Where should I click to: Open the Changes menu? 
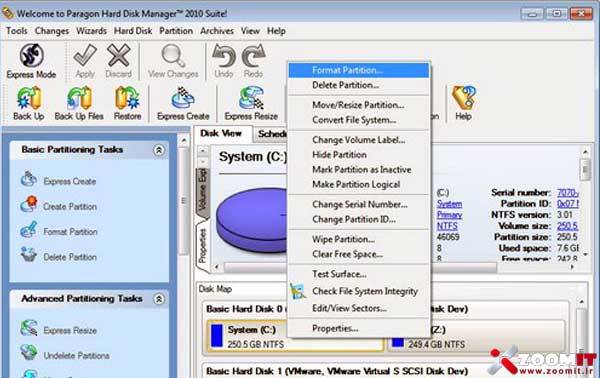pyautogui.click(x=52, y=31)
